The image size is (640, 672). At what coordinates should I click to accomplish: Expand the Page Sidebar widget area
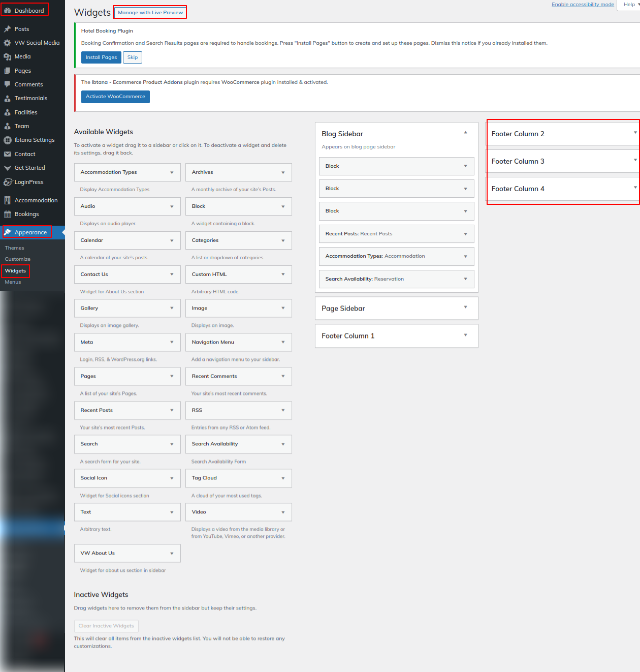click(465, 307)
